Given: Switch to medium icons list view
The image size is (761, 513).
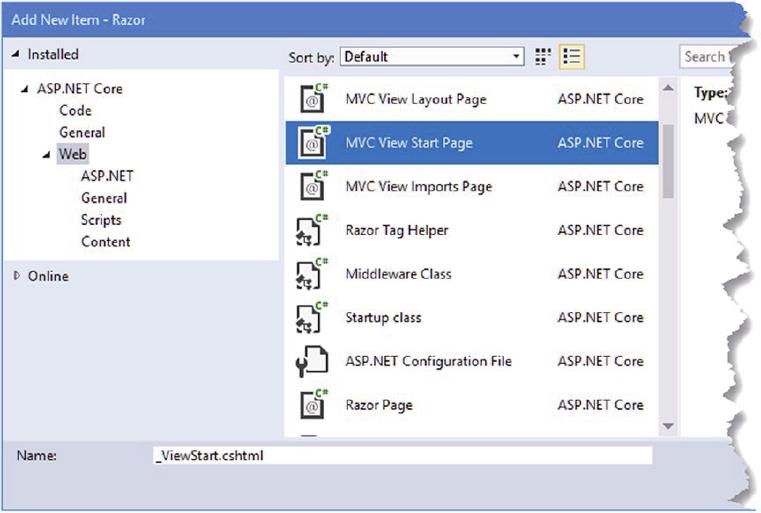Looking at the screenshot, I should pyautogui.click(x=572, y=57).
